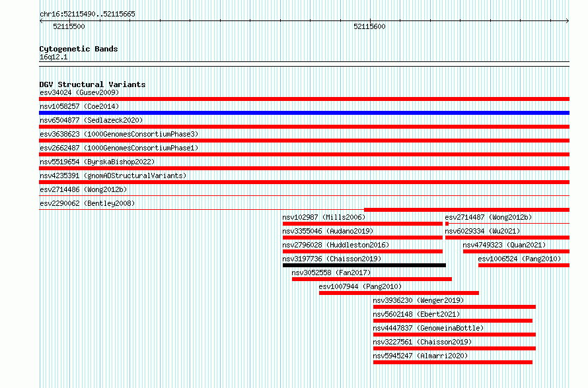Select the red bar under nsv3355046

click(363, 238)
